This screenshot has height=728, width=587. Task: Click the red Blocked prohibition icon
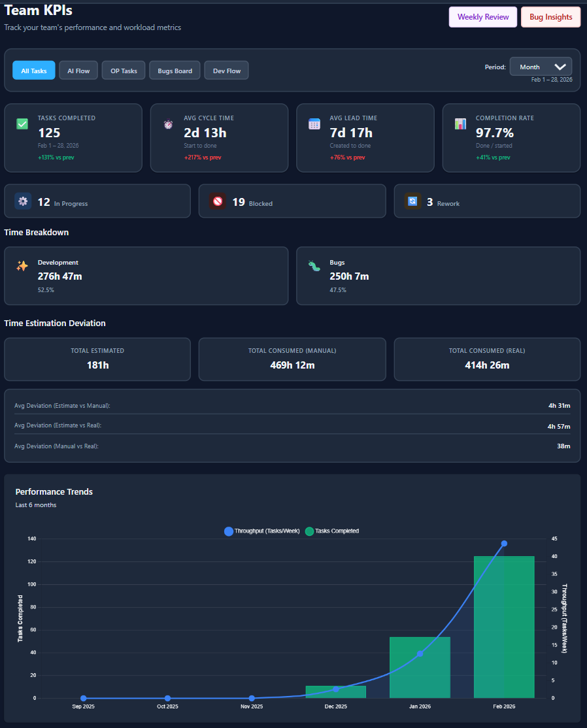(217, 201)
